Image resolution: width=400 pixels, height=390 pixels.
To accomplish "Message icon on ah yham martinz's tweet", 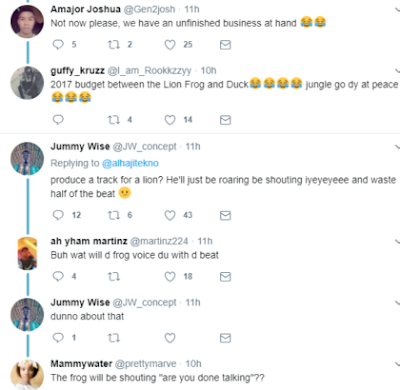I will pos(225,277).
